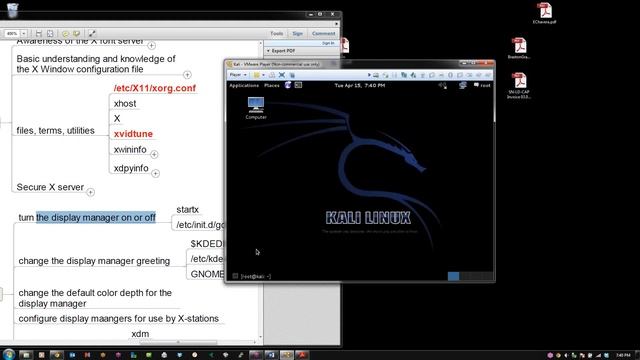640x360 pixels.
Task: Open Applications menu in Kali panel
Action: point(244,85)
